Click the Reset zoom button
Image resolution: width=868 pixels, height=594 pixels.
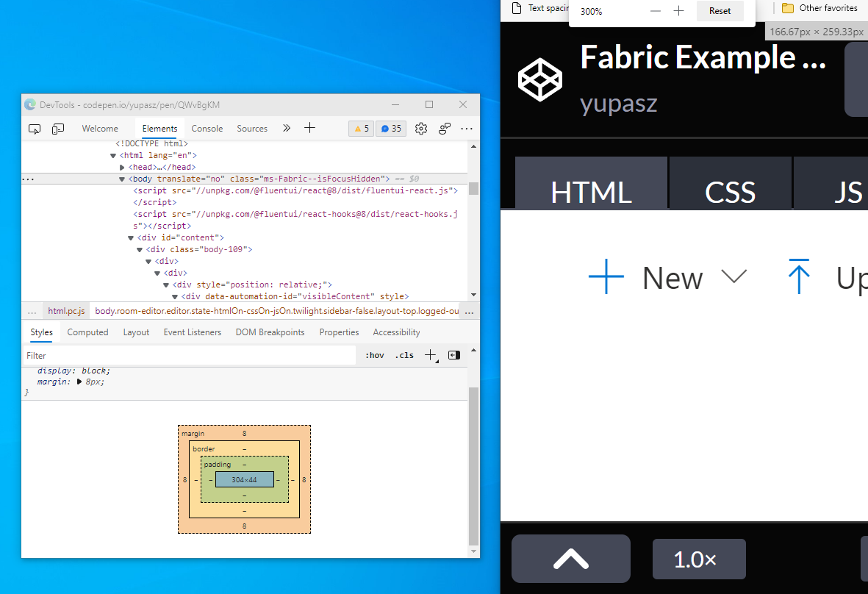(x=720, y=11)
